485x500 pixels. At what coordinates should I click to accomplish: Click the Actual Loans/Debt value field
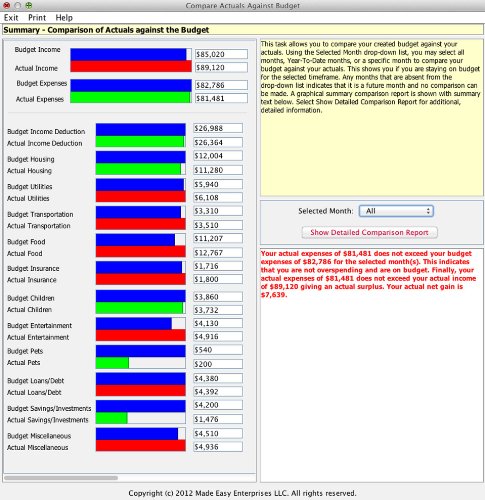(218, 392)
